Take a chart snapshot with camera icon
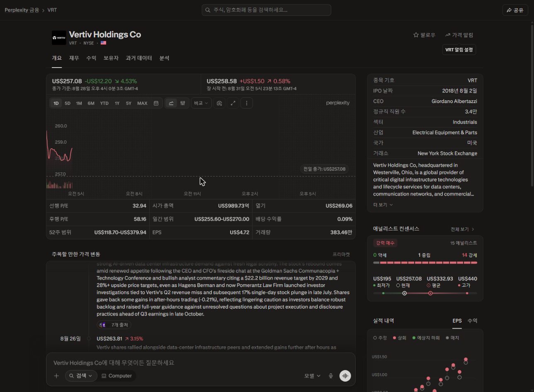The image size is (534, 392). (220, 103)
